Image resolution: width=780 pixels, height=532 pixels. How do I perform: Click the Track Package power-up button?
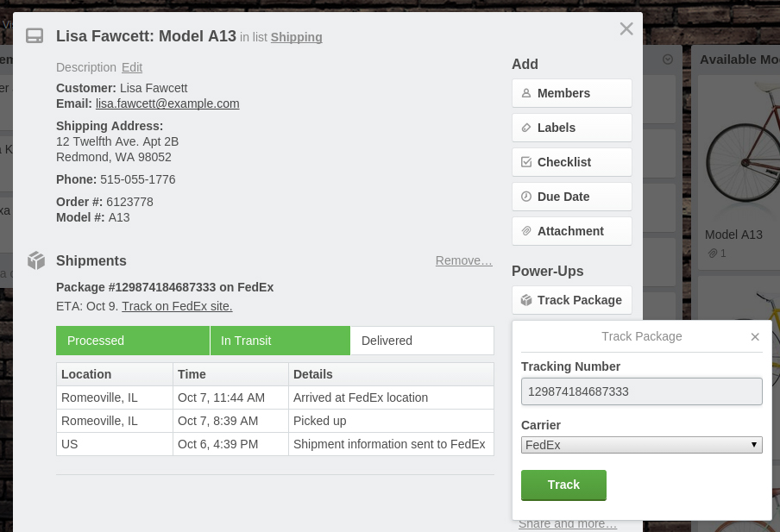pos(571,300)
